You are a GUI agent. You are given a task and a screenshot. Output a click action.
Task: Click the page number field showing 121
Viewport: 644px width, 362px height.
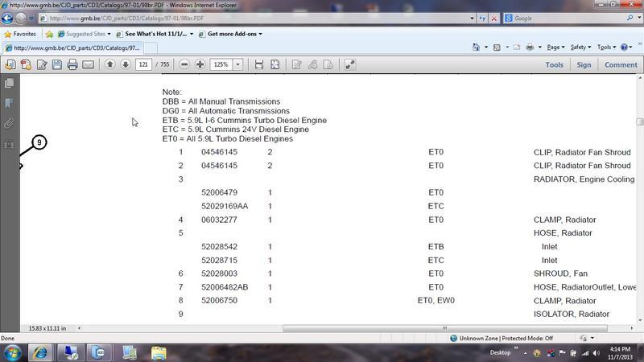tap(143, 64)
